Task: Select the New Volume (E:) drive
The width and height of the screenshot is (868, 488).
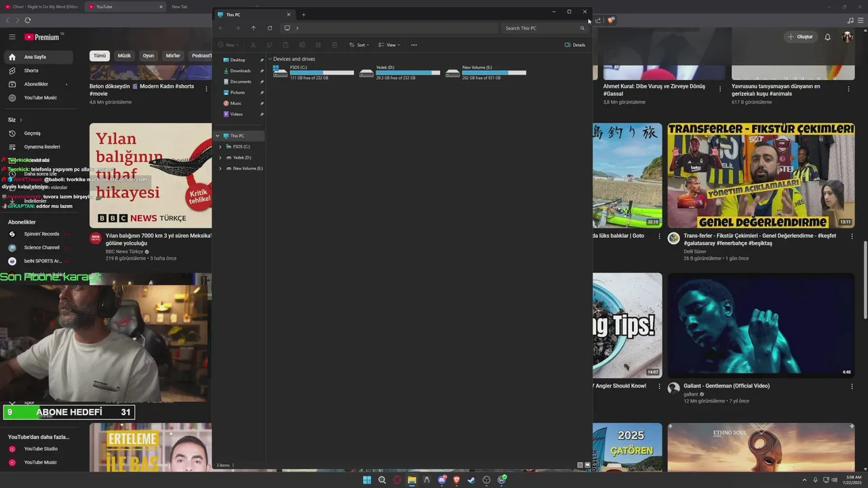Action: coord(486,73)
